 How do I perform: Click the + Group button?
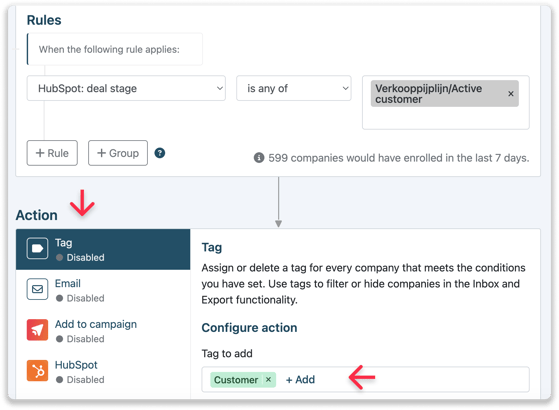118,153
